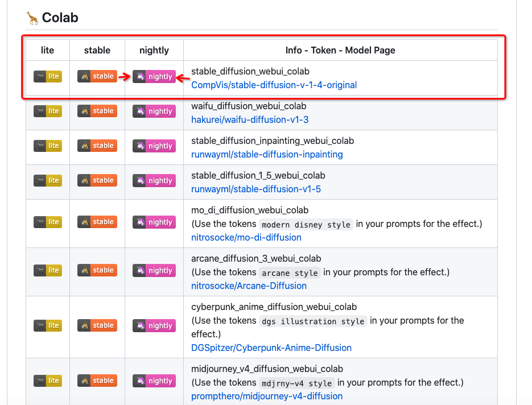Open lite badge for stable_diffusion_inpainting_webui_colab
532x405 pixels.
click(48, 146)
